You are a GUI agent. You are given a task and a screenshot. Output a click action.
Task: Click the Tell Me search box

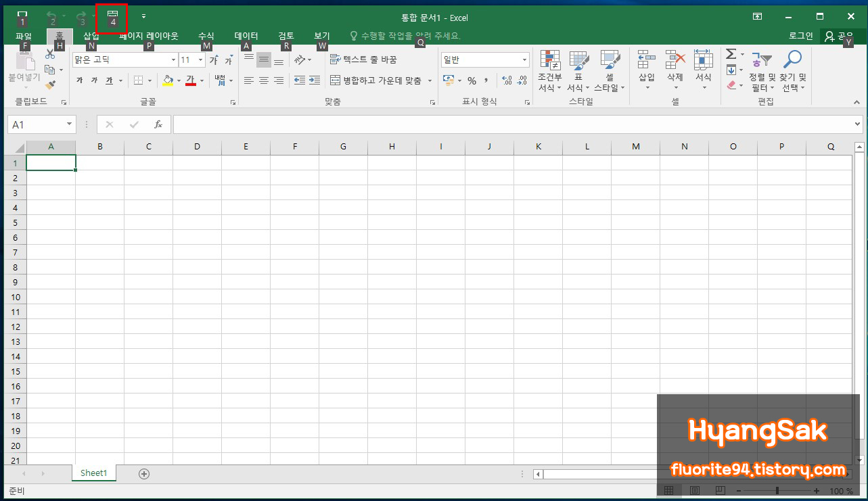click(405, 36)
